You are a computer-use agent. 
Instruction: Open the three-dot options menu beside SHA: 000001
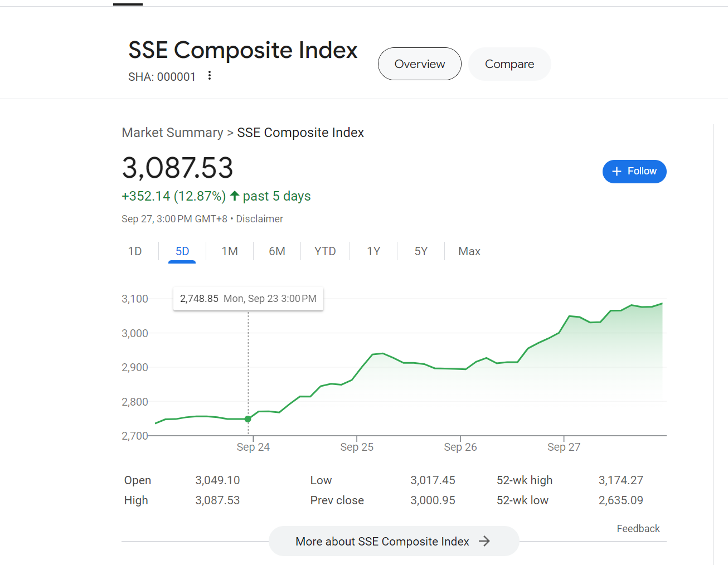[210, 76]
